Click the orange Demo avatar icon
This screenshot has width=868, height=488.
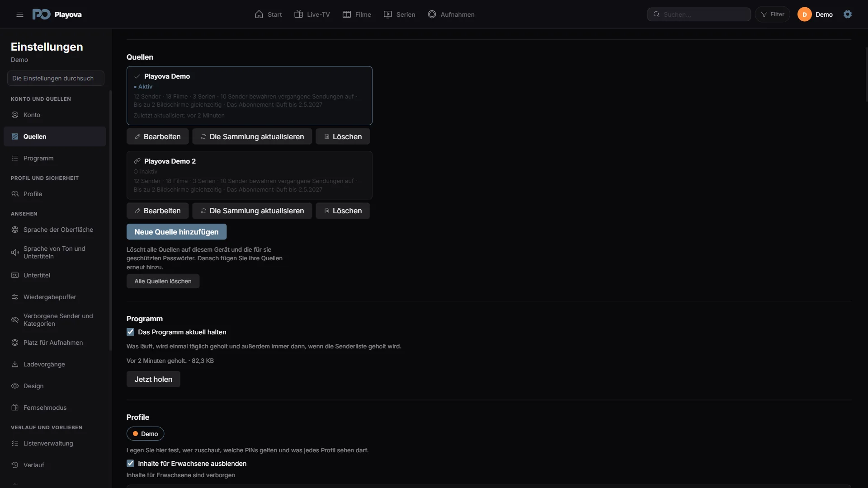(805, 14)
